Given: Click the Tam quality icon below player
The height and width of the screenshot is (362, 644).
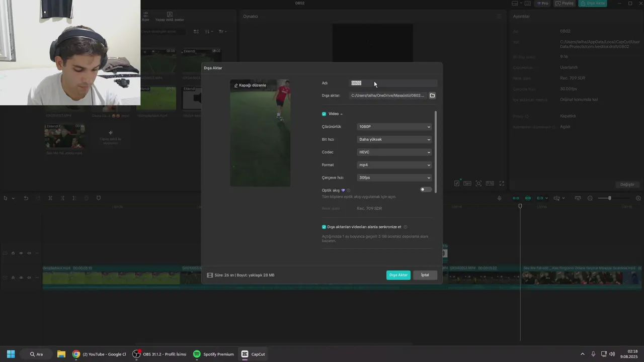Looking at the screenshot, I should (x=467, y=184).
